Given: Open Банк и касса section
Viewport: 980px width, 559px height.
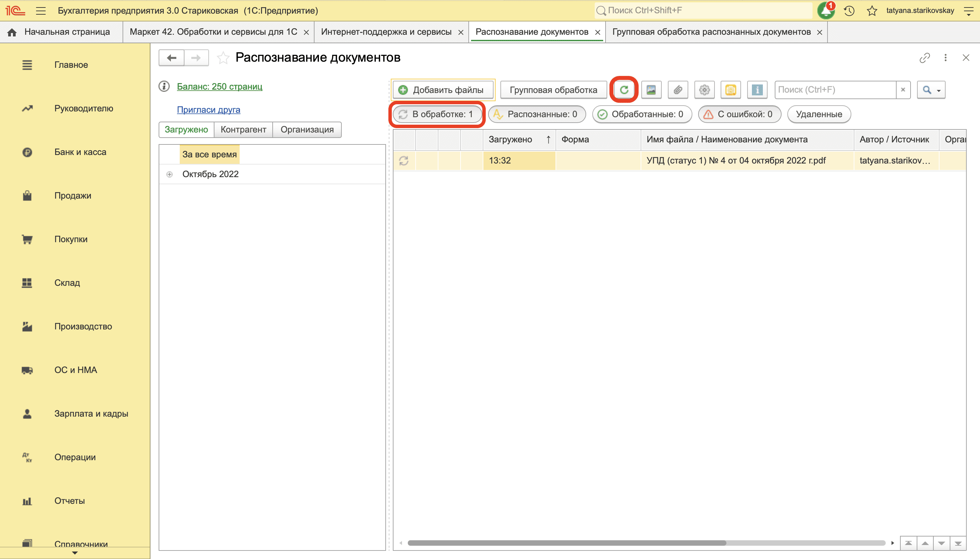Looking at the screenshot, I should pos(80,152).
